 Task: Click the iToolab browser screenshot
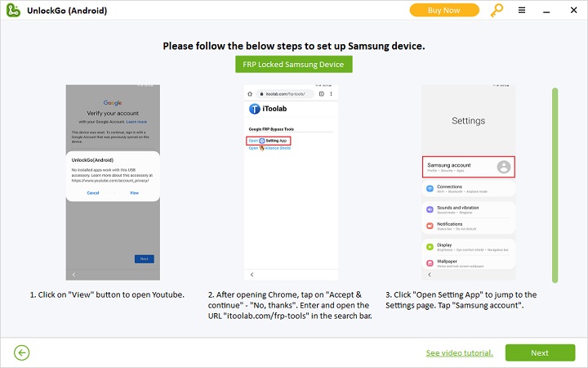click(x=291, y=182)
